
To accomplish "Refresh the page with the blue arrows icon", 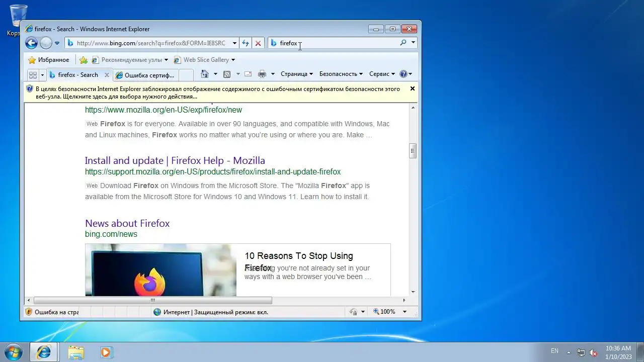I will (x=246, y=43).
